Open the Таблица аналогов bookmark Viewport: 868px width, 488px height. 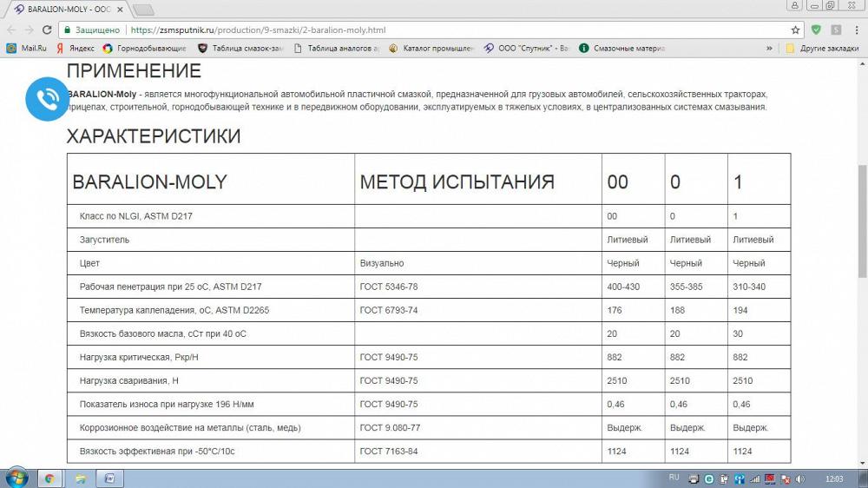(337, 48)
